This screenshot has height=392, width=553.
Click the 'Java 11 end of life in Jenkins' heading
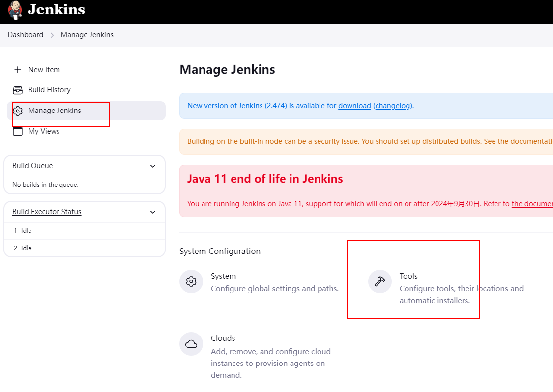pos(265,179)
